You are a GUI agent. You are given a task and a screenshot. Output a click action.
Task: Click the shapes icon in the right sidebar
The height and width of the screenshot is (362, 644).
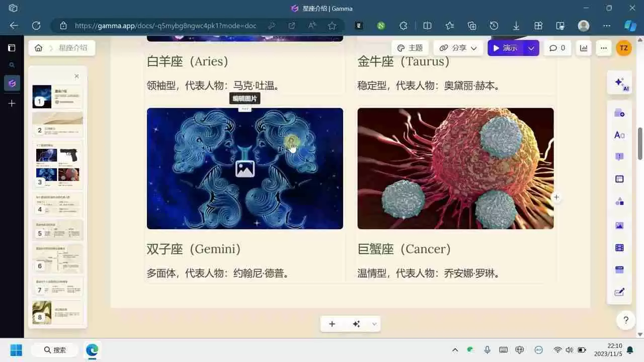(619, 201)
